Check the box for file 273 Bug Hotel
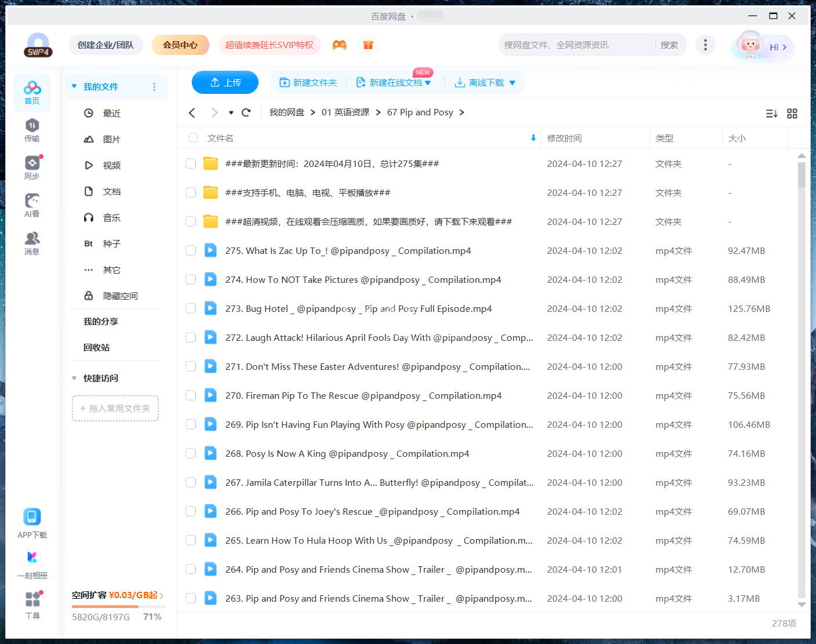Viewport: 816px width, 644px height. (191, 308)
